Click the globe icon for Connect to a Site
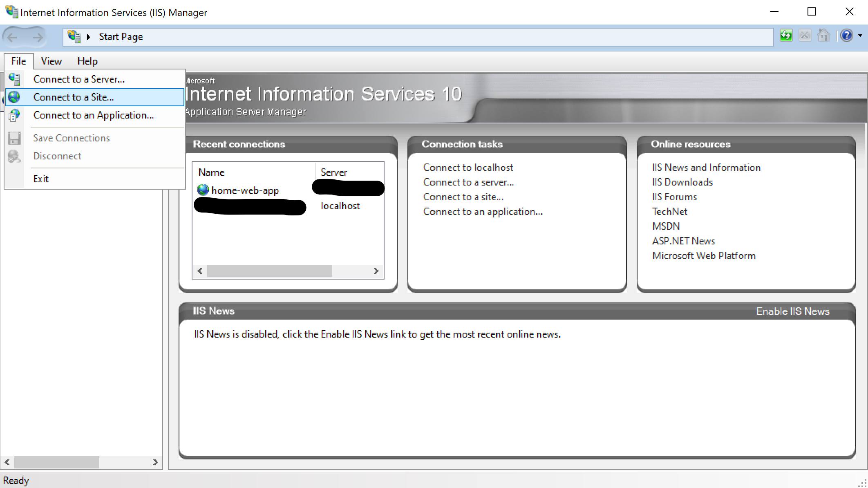 (14, 97)
